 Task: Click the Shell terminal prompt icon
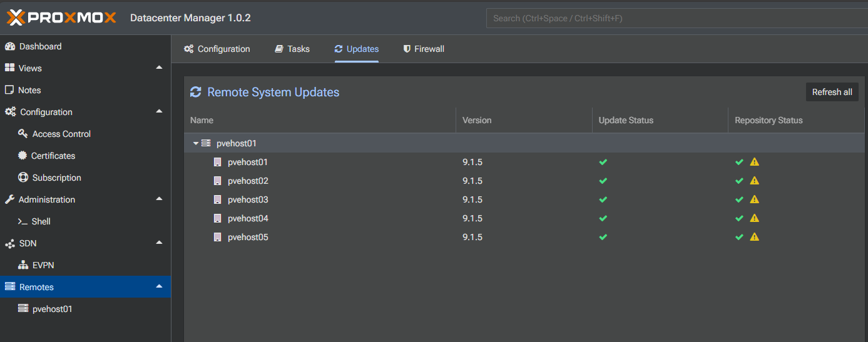pos(23,221)
